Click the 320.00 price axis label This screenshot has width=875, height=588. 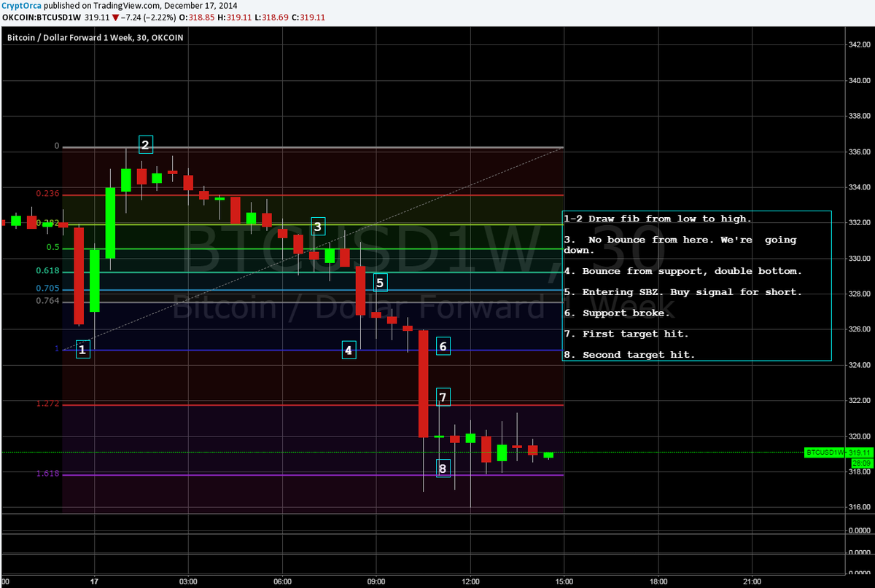click(858, 436)
